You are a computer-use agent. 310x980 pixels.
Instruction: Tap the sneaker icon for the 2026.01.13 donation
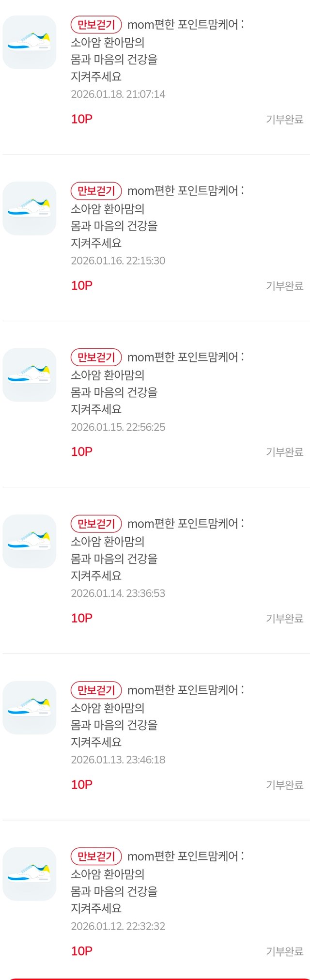[30, 708]
